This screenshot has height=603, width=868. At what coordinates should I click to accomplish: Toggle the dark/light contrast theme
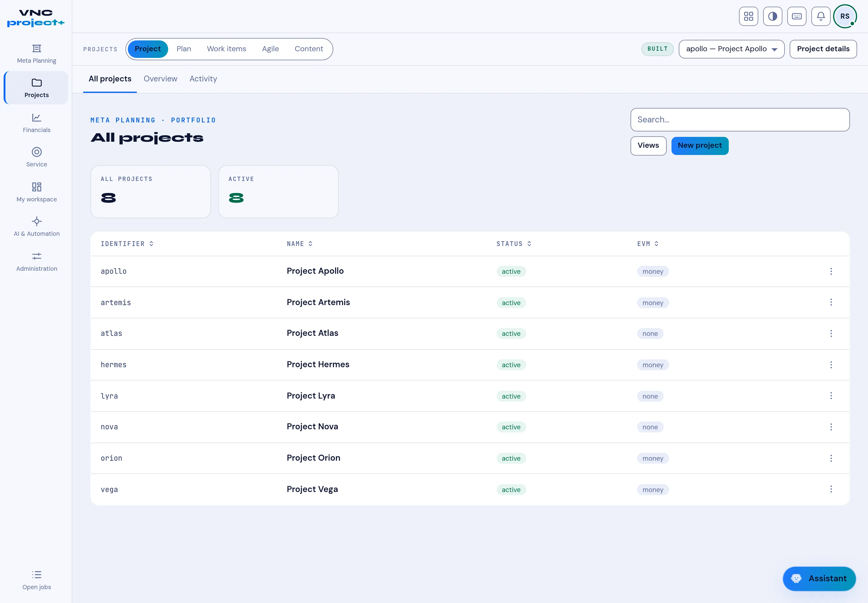tap(772, 16)
